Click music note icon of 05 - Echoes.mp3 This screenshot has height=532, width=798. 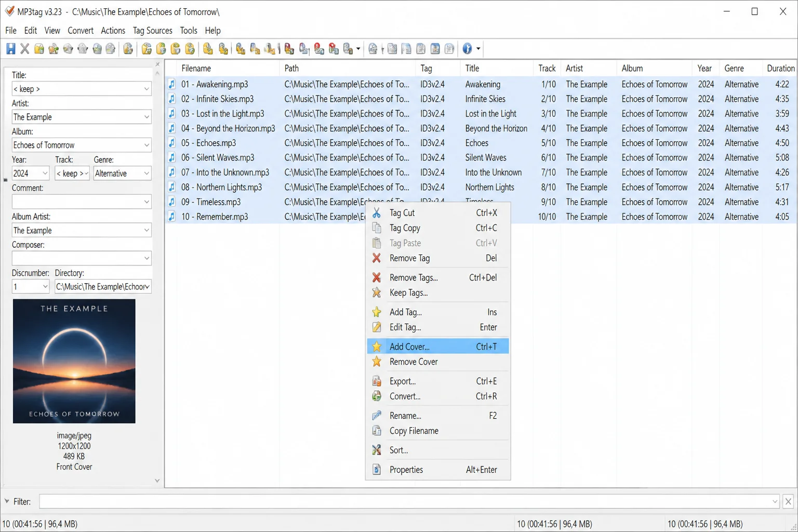pos(172,143)
